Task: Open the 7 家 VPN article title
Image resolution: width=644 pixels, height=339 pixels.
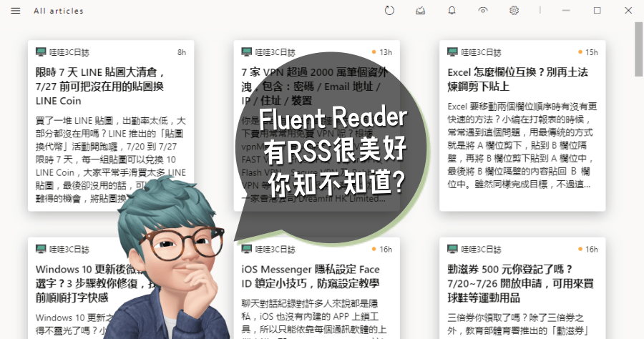Action: (314, 87)
